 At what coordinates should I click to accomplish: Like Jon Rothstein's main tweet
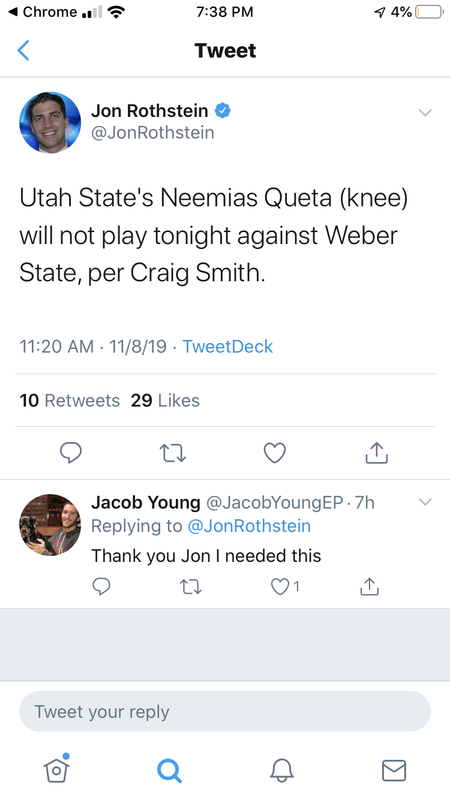pyautogui.click(x=274, y=453)
